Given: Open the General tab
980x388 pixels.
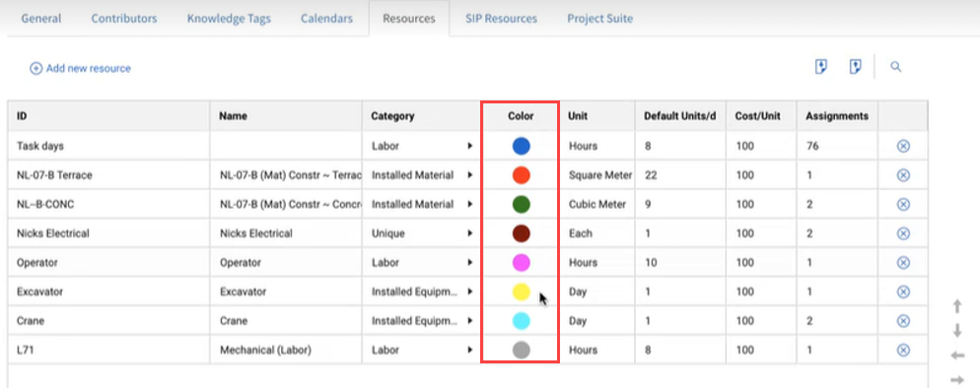Looking at the screenshot, I should tap(41, 19).
